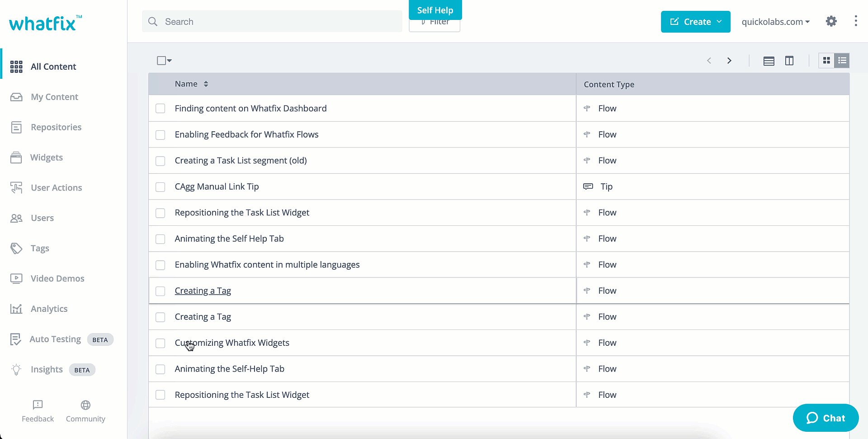Open the vertical three-dot more menu
The height and width of the screenshot is (439, 868).
click(x=856, y=21)
